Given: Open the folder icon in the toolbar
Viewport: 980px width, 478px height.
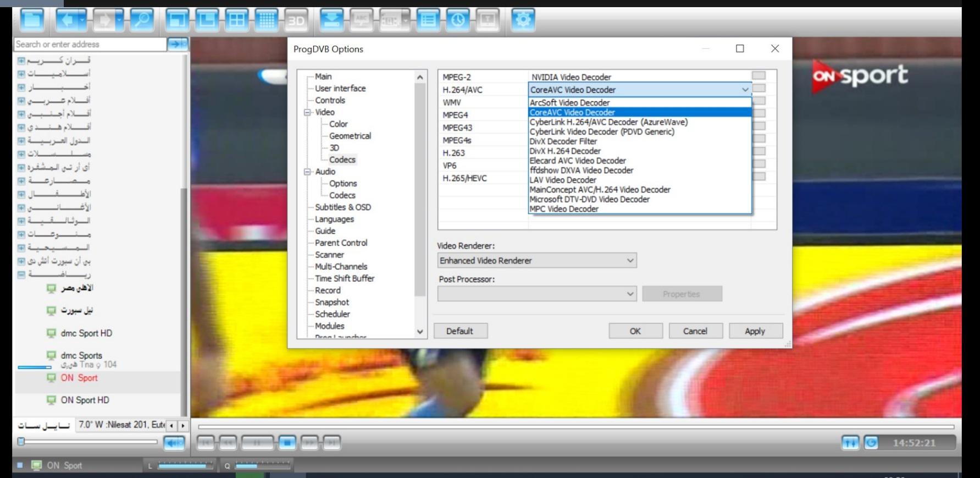Looking at the screenshot, I should click(x=32, y=20).
